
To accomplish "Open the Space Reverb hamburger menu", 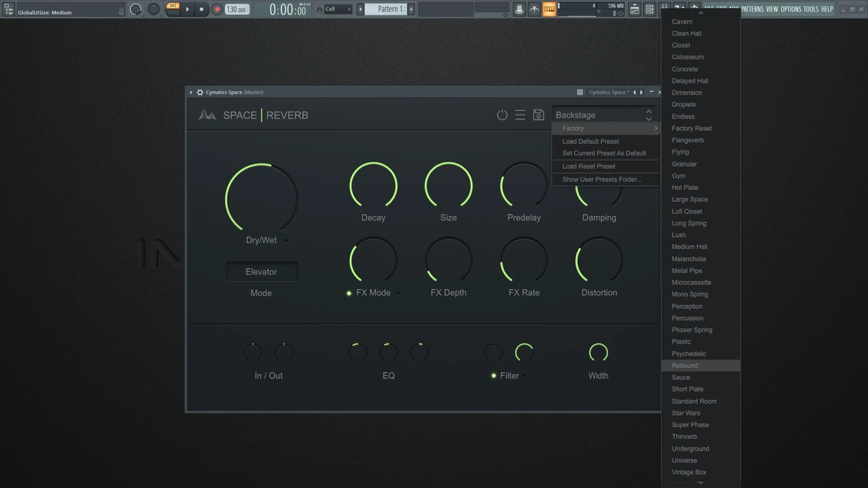I will coord(520,115).
